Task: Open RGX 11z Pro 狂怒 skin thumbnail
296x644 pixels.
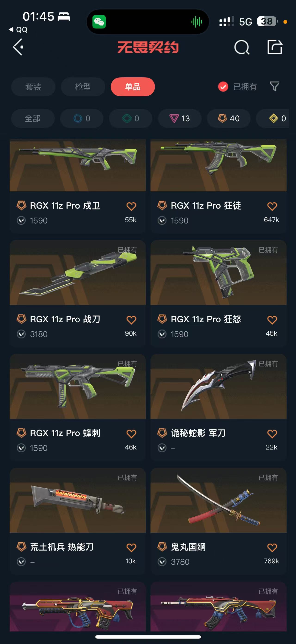Action: (218, 273)
